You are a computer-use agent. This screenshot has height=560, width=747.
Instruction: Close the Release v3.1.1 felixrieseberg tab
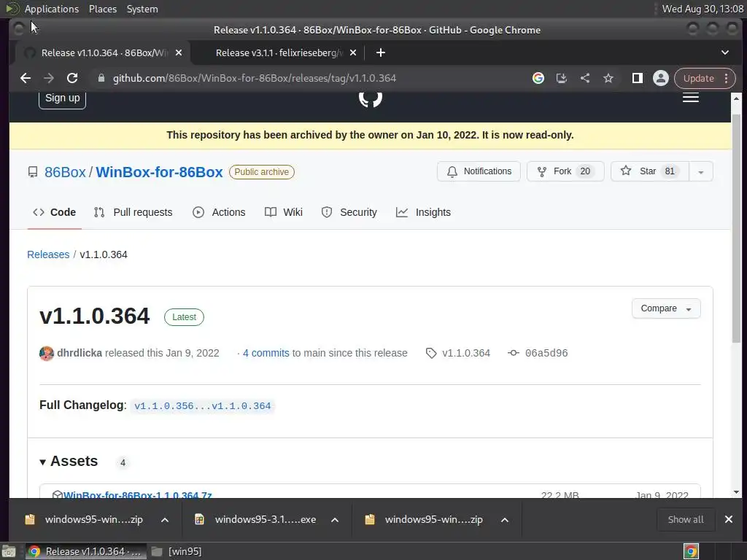(x=353, y=52)
